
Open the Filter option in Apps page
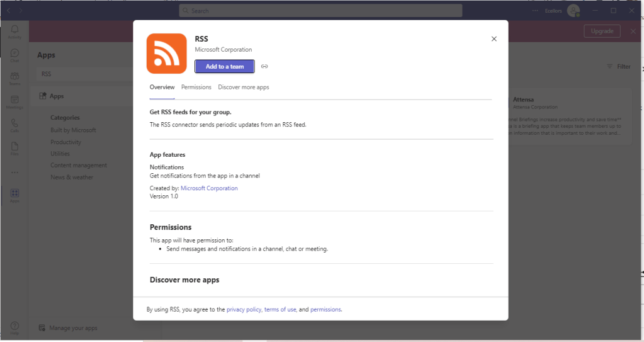[618, 66]
